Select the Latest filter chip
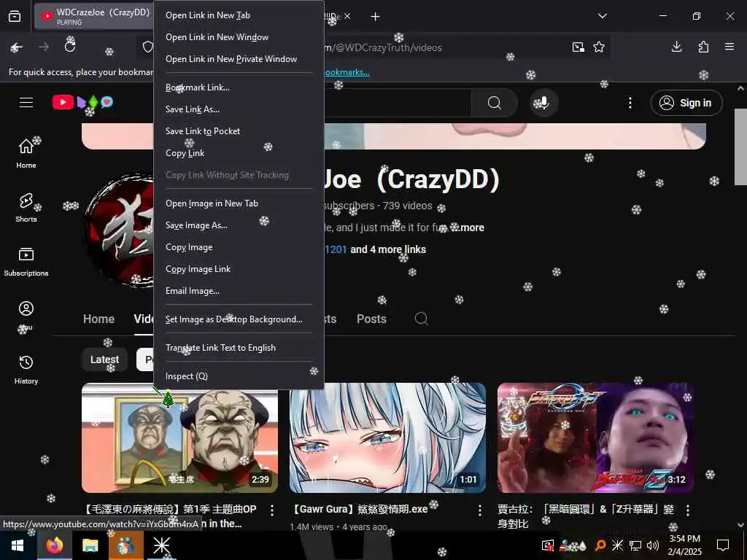The height and width of the screenshot is (560, 747). [104, 359]
